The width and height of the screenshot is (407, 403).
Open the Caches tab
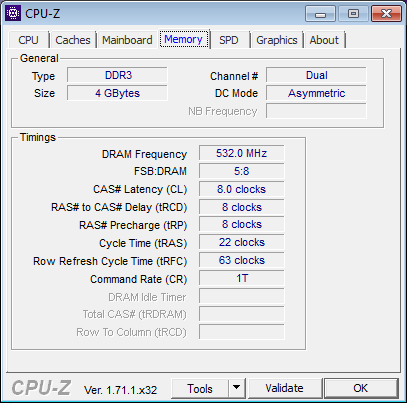tap(73, 40)
